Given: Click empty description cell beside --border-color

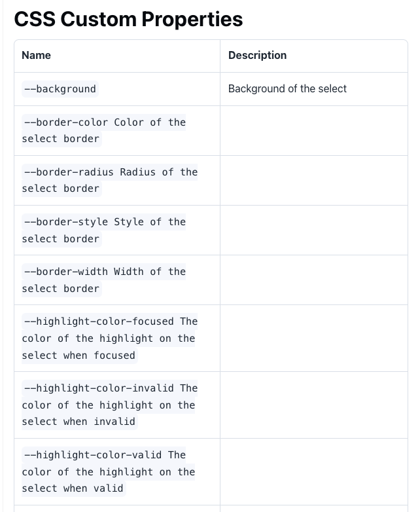Looking at the screenshot, I should click(314, 130).
